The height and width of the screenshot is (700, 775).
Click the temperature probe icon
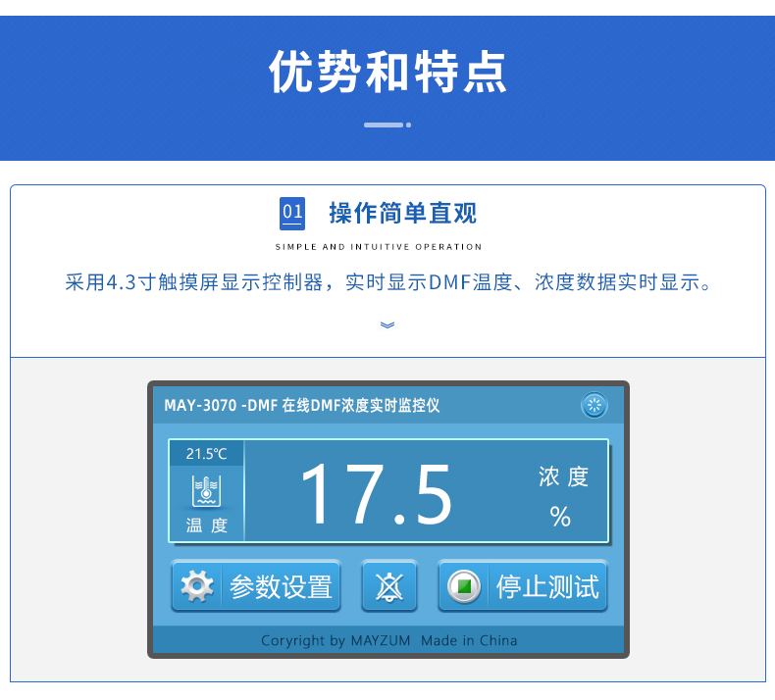point(206,488)
